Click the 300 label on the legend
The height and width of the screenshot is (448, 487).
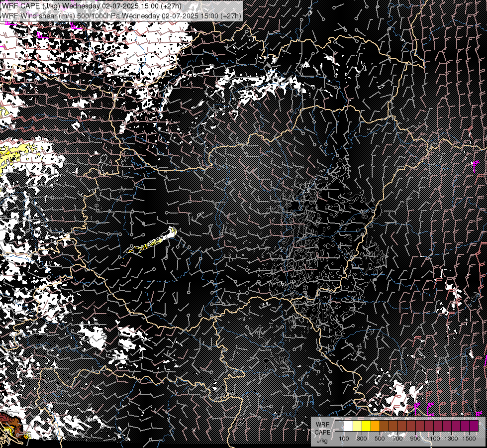pos(362,439)
